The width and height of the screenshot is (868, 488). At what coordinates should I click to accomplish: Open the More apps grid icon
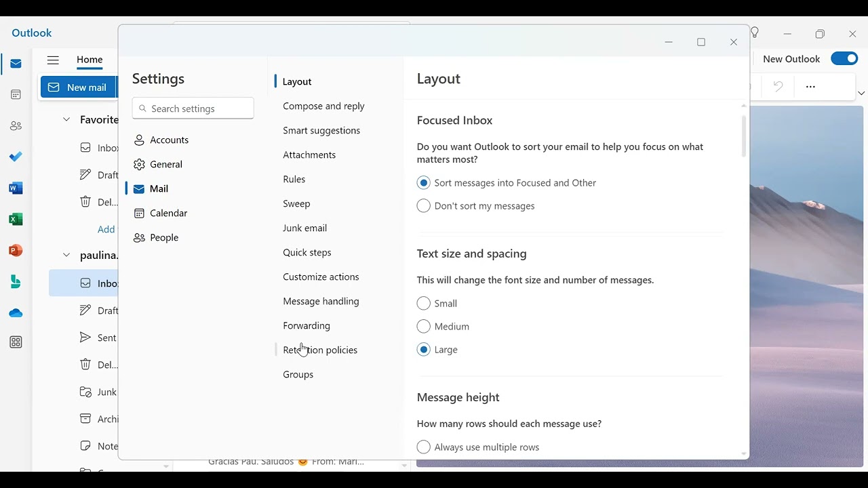[16, 343]
